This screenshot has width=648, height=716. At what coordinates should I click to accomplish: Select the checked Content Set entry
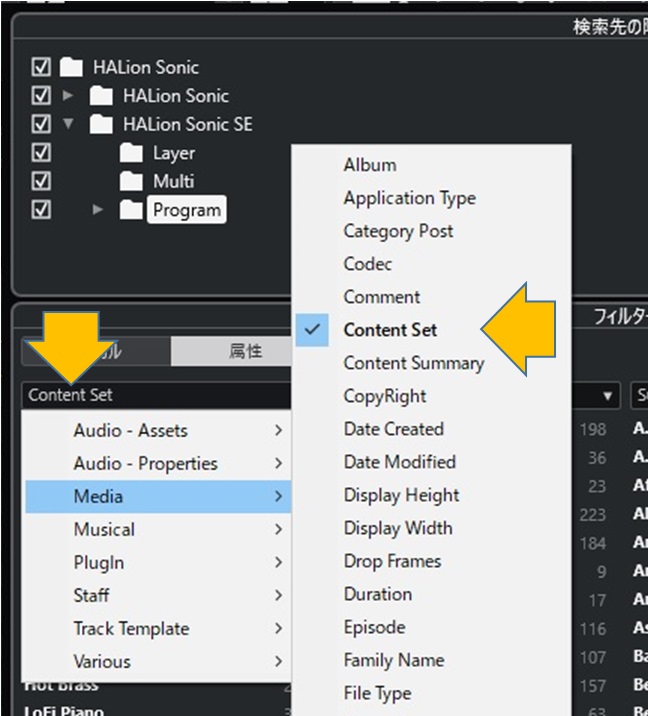click(432, 330)
